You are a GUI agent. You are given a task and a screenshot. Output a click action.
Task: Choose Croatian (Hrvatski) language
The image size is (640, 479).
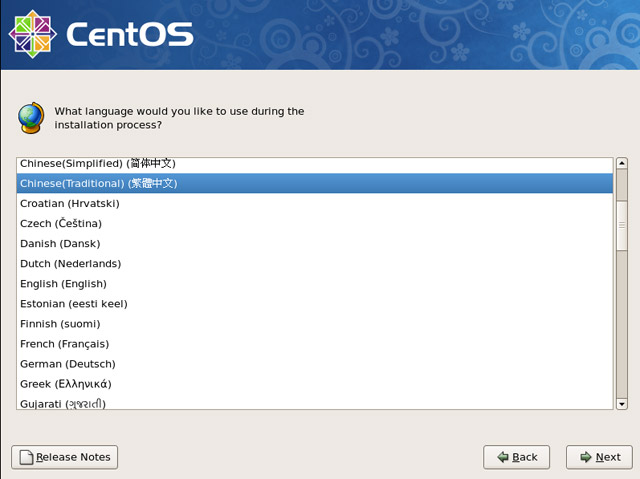point(315,203)
